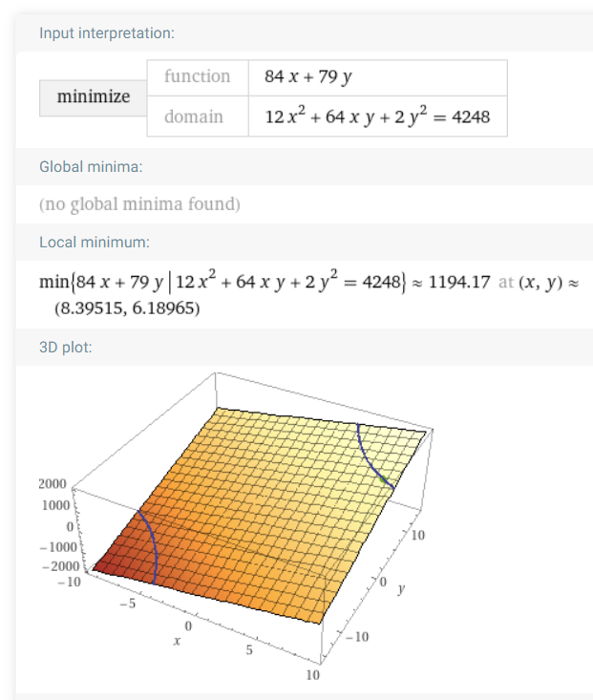Click the y axis label of the plot
The width and height of the screenshot is (593, 700).
[x=401, y=589]
